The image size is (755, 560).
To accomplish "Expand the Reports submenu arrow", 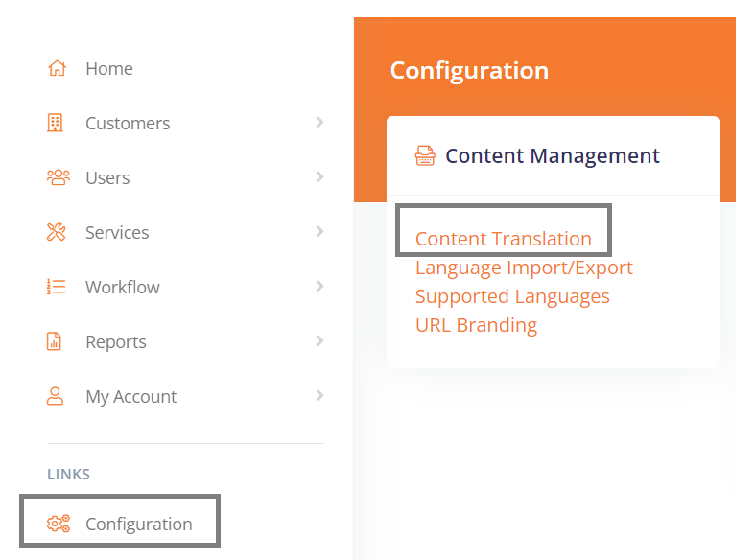I will coord(319,341).
